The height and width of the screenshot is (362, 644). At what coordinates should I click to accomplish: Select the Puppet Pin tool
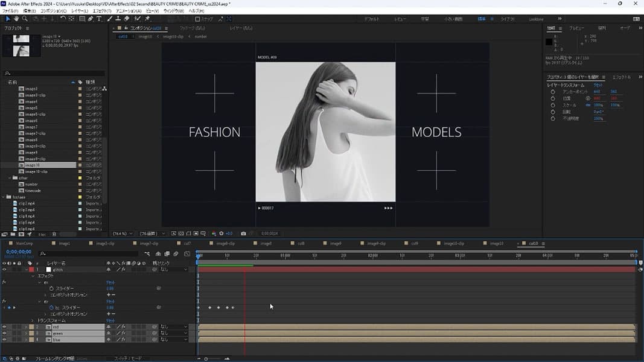(x=147, y=19)
